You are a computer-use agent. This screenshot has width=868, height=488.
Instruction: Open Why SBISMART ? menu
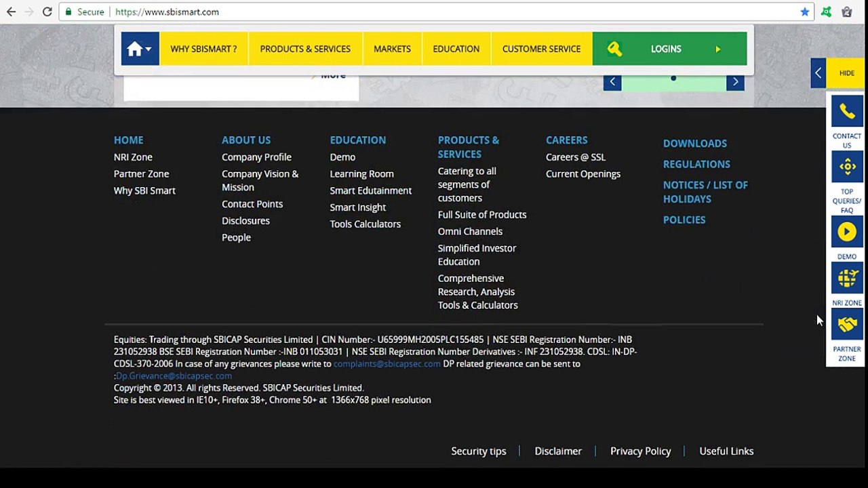[x=203, y=49]
